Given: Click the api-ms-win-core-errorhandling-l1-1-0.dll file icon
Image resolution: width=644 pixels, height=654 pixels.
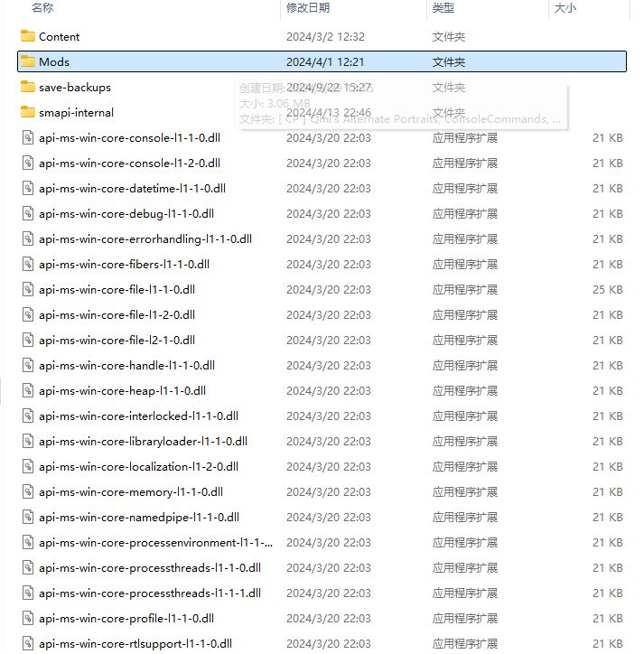Looking at the screenshot, I should [x=28, y=238].
